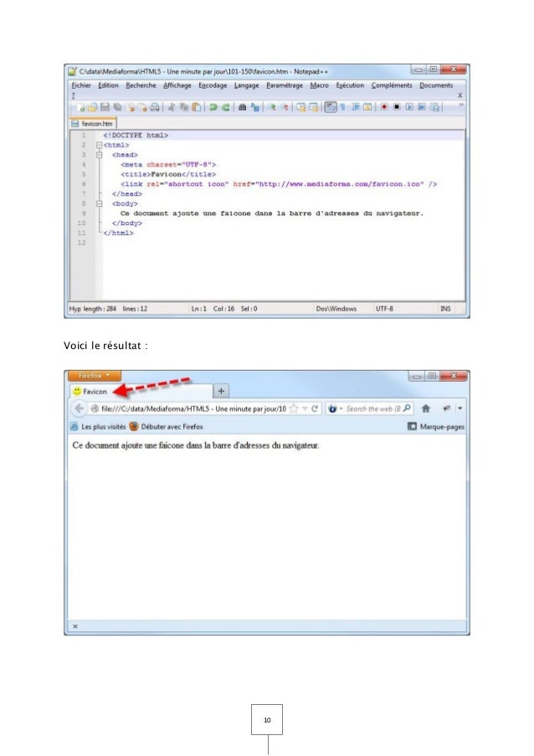The width and height of the screenshot is (534, 756).
Task: Toggle the Word wrap toolbar button
Action: [x=330, y=107]
